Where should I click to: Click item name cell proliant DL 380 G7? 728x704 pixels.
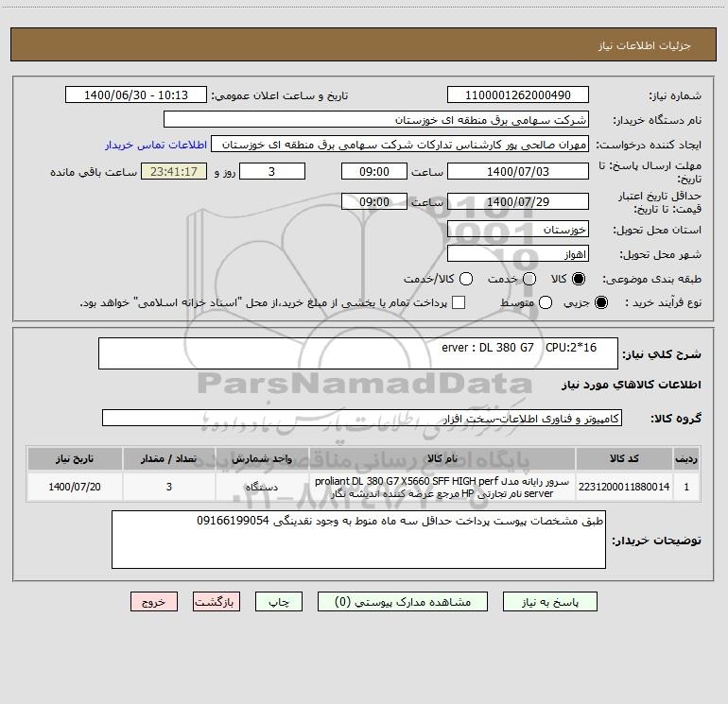[x=442, y=487]
